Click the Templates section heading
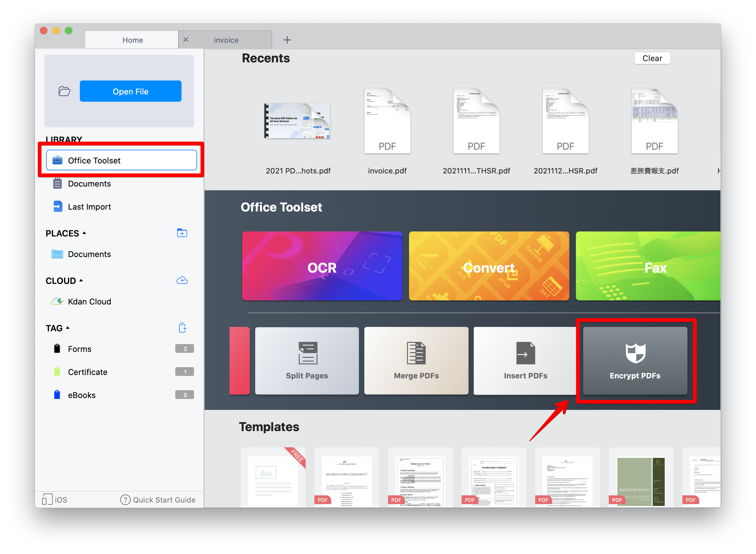This screenshot has height=554, width=756. (x=269, y=427)
